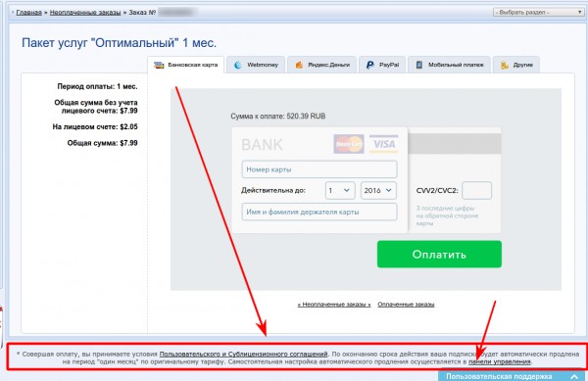Expand the support panel chevron

(573, 376)
